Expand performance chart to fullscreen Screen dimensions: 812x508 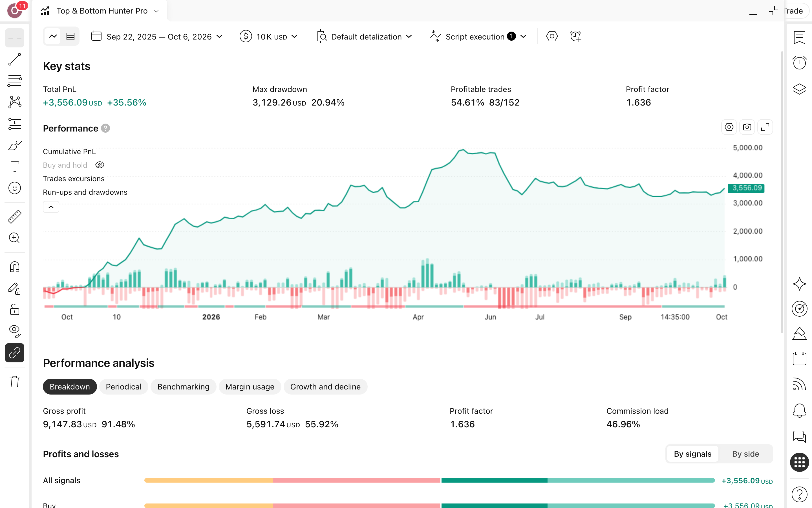click(x=765, y=127)
